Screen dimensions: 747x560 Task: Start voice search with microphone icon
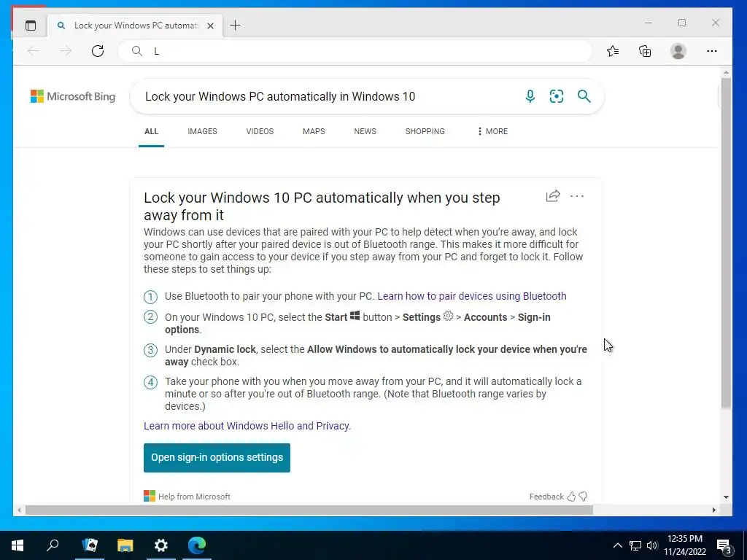click(x=530, y=96)
